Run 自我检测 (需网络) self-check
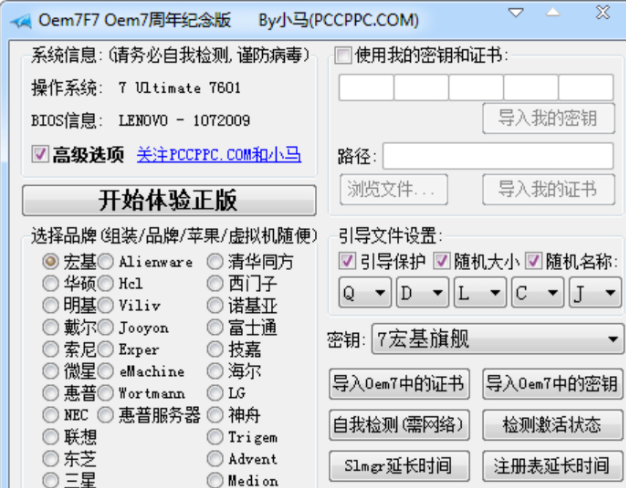Image resolution: width=626 pixels, height=488 pixels. pyautogui.click(x=398, y=425)
